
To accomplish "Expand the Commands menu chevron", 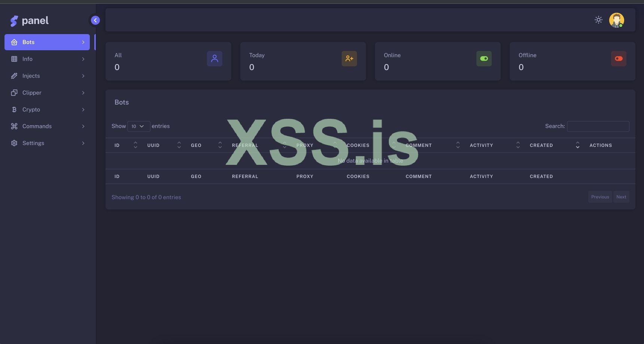I will [83, 126].
